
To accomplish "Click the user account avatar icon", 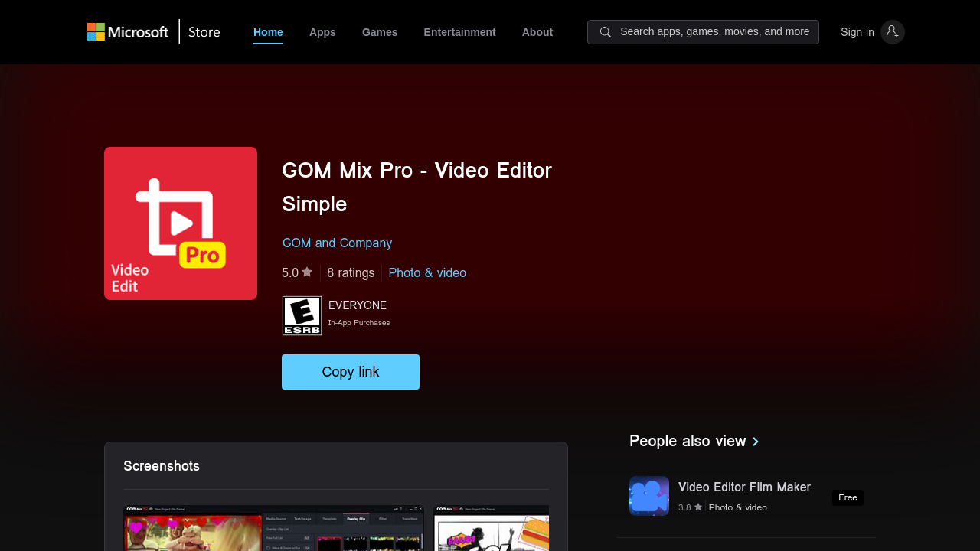I will click(x=893, y=32).
